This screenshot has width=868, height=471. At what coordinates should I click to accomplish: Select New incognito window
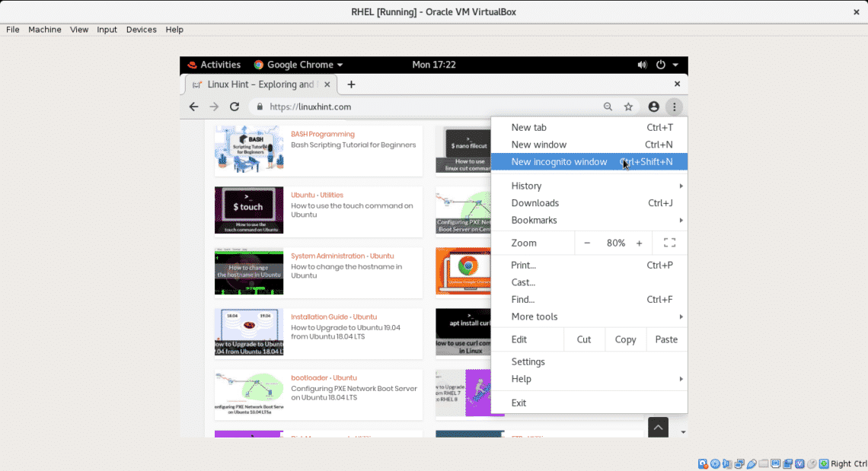click(x=559, y=161)
